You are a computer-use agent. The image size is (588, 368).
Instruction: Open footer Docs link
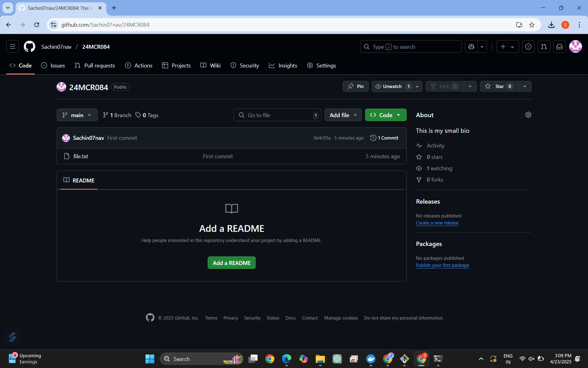(290, 318)
